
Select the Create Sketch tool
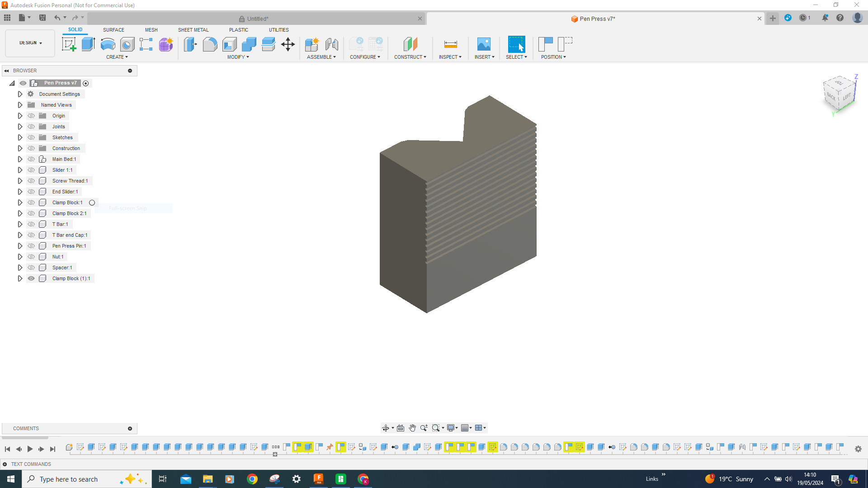(x=69, y=44)
